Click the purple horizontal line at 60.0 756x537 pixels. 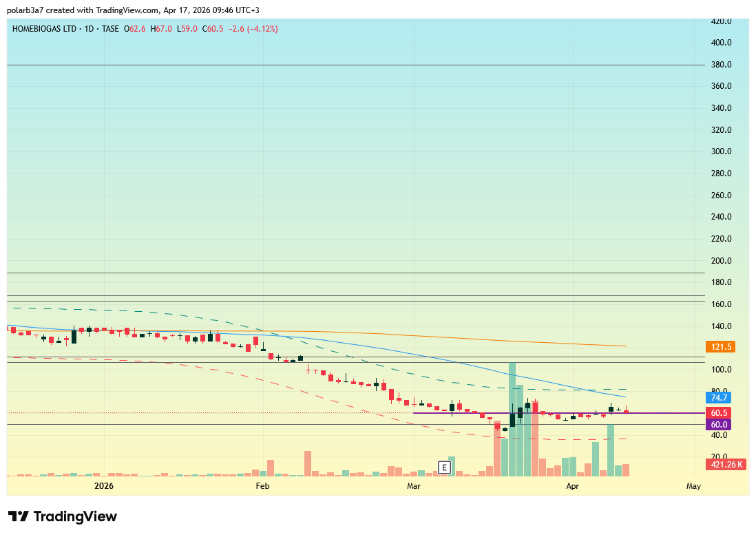pyautogui.click(x=559, y=413)
